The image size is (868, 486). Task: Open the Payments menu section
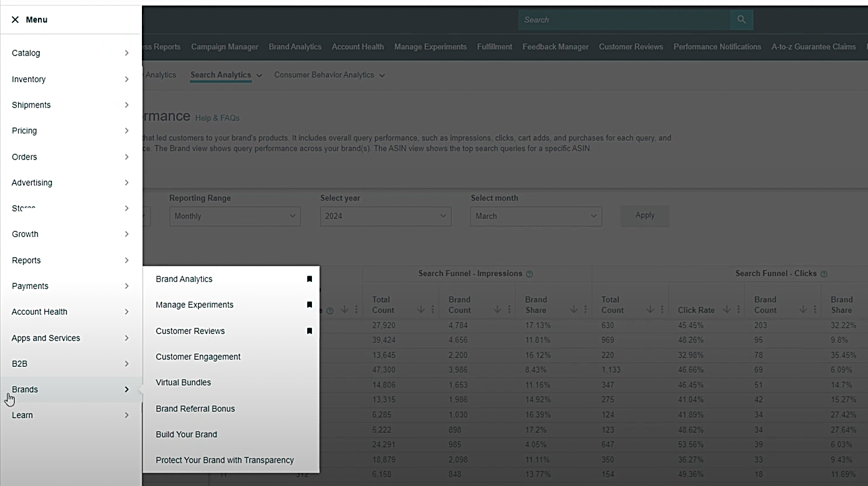pos(71,286)
